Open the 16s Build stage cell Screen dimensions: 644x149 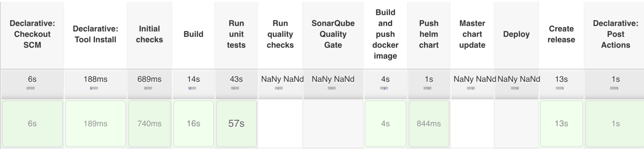coord(193,123)
